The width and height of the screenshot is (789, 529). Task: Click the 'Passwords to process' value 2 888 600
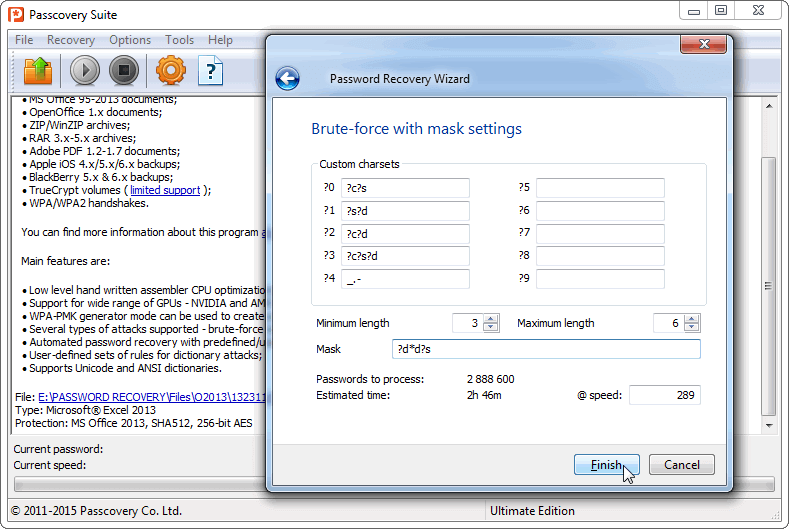coord(491,379)
